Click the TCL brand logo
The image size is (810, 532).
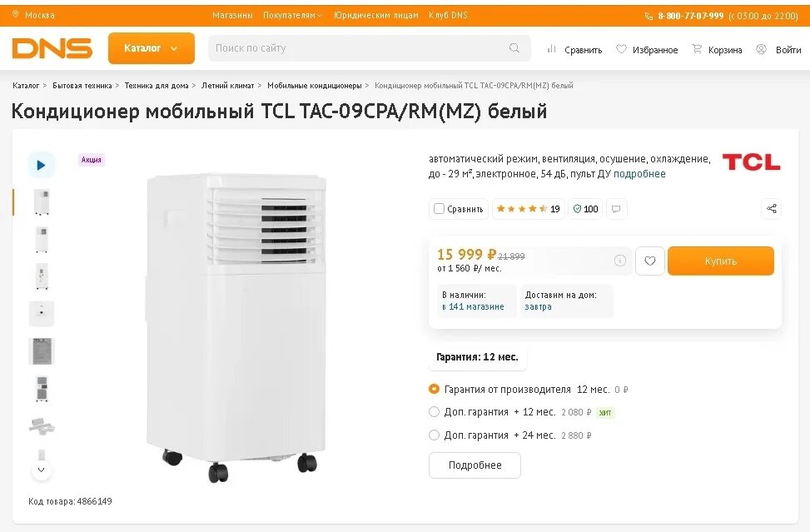tap(751, 162)
